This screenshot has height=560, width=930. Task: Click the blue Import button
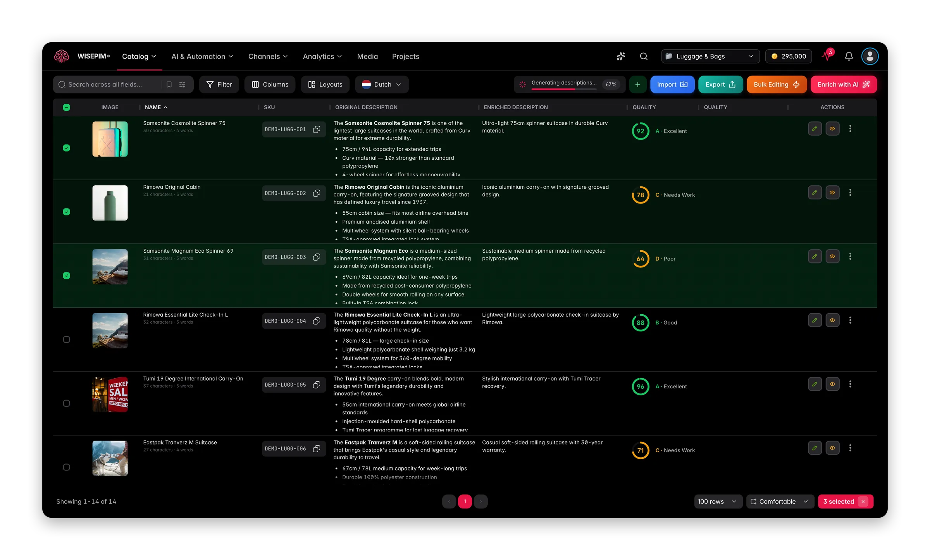coord(672,84)
